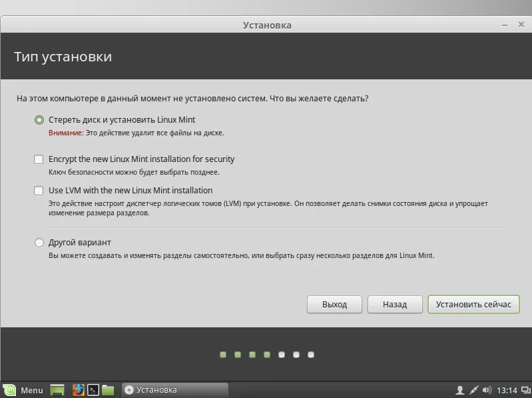Click the window list icon beside the clock
532x398 pixels.
click(526, 390)
